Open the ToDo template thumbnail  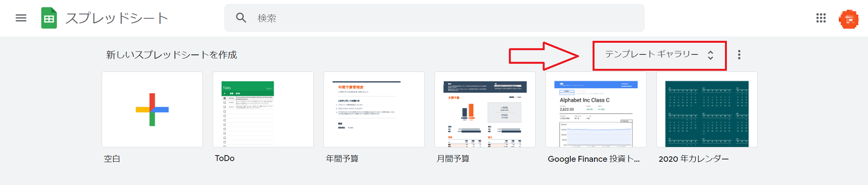(x=263, y=109)
